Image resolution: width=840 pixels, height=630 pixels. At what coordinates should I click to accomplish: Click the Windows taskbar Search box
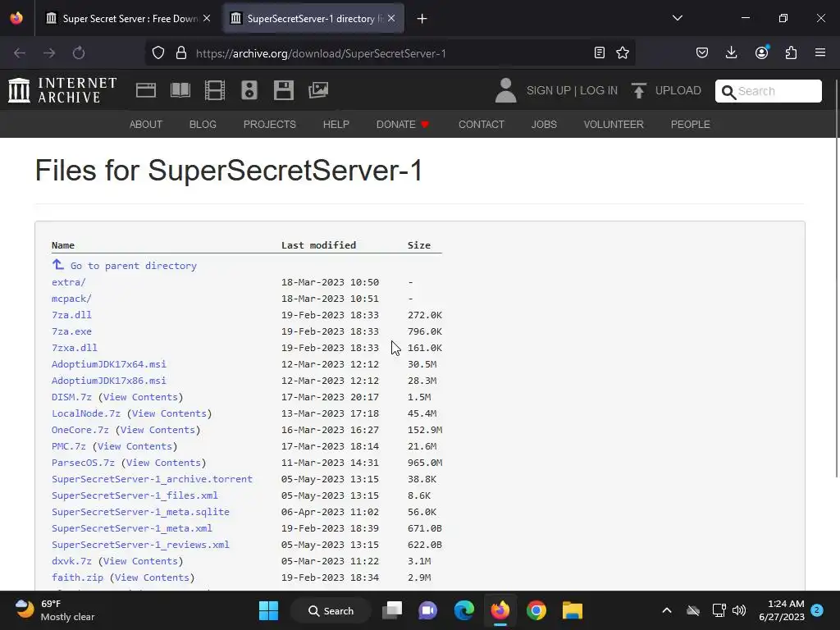tap(331, 610)
